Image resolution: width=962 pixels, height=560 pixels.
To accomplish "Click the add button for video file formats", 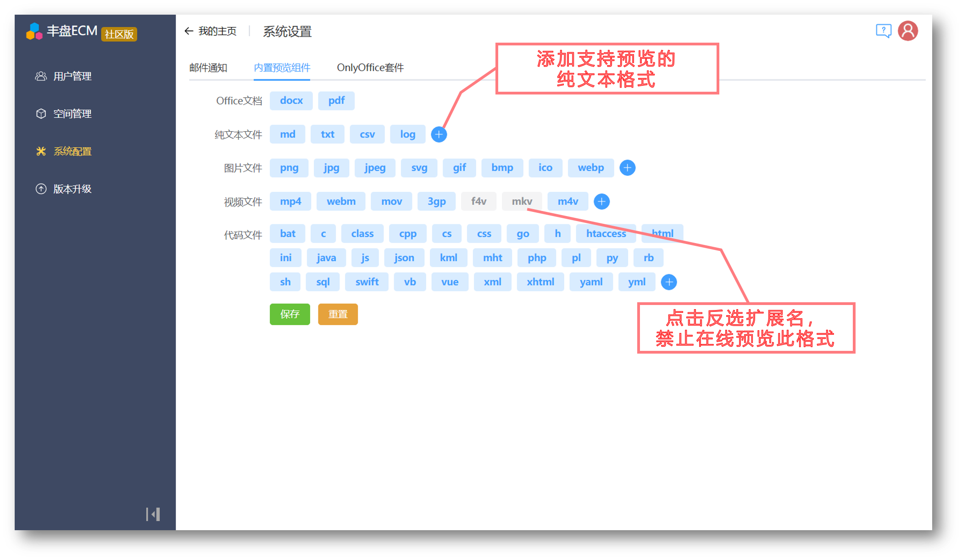I will [x=601, y=201].
